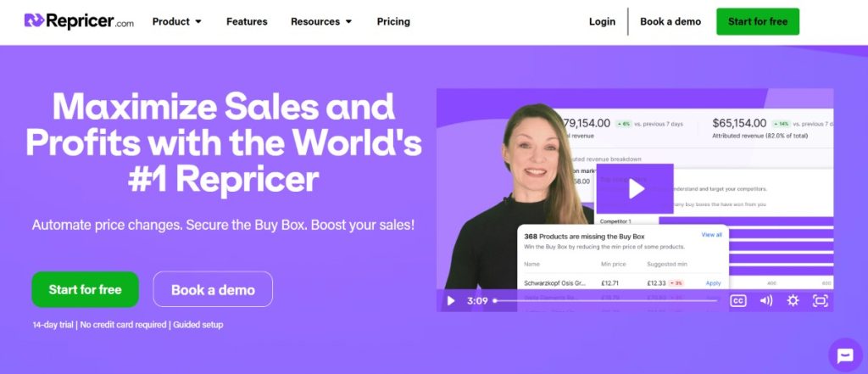Click the View all link in video card
This screenshot has height=374, width=868.
click(711, 235)
